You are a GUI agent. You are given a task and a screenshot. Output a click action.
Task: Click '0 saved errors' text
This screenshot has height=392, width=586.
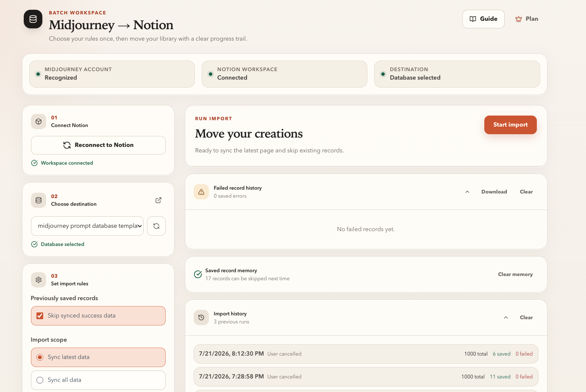[230, 196]
